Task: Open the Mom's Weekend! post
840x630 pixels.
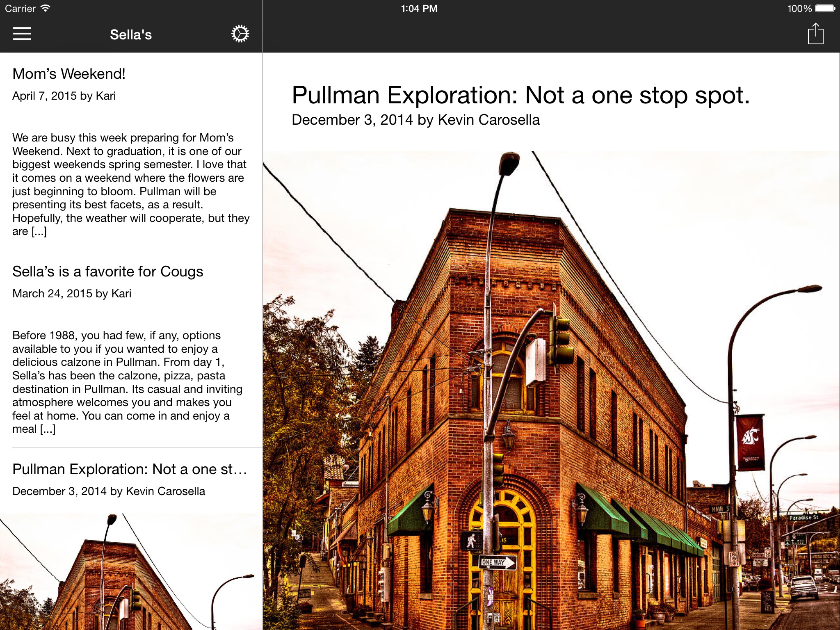Action: tap(69, 74)
